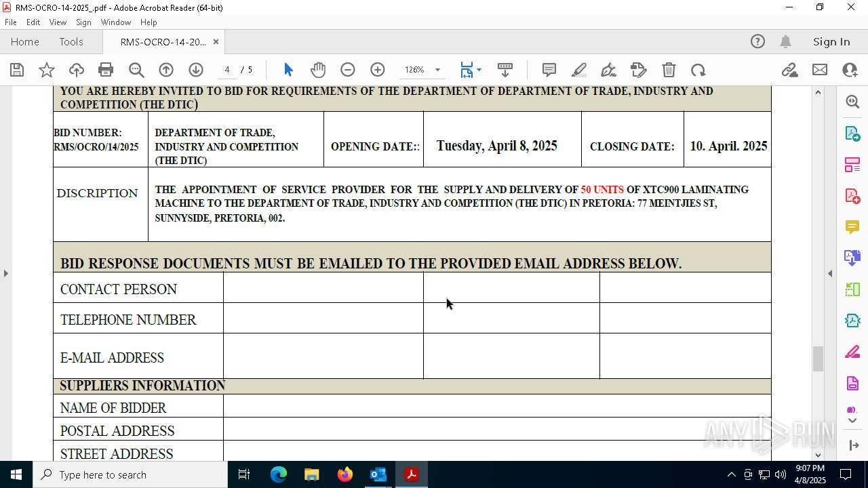Open the View menu

(58, 22)
